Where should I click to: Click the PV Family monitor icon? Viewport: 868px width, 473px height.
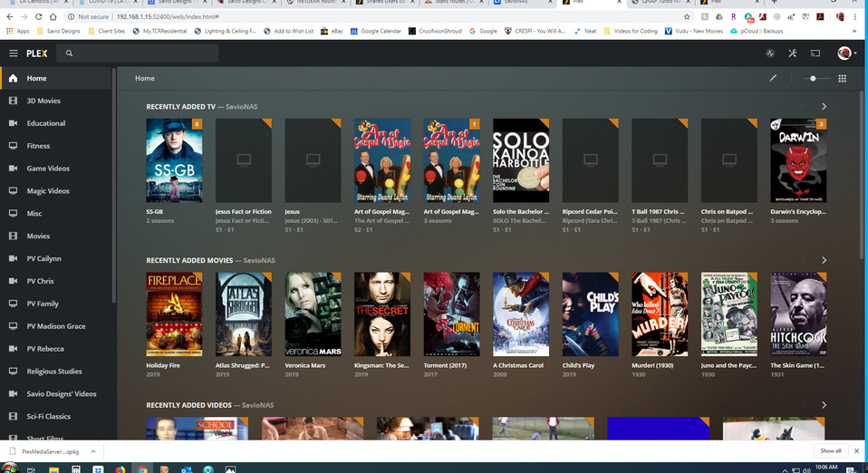coord(14,304)
